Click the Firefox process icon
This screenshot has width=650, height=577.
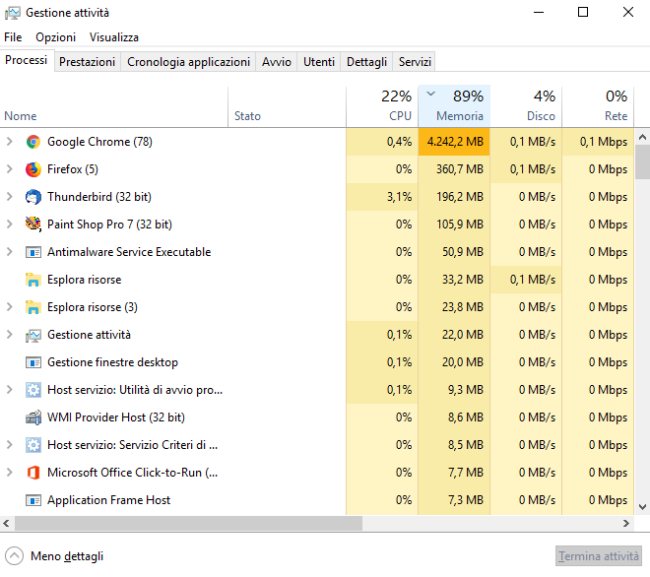(x=33, y=169)
